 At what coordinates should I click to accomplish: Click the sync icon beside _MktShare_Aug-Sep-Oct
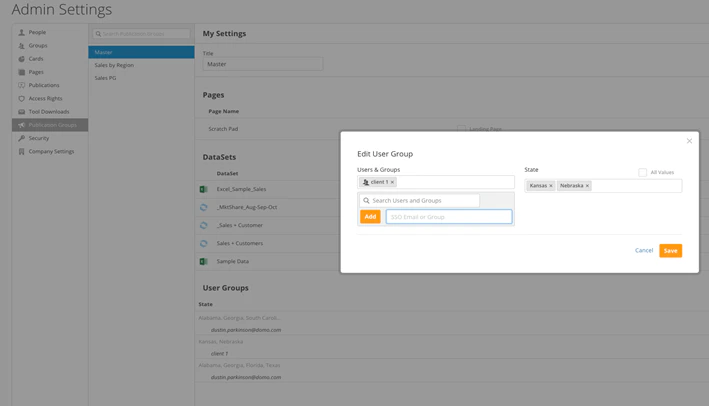point(203,207)
